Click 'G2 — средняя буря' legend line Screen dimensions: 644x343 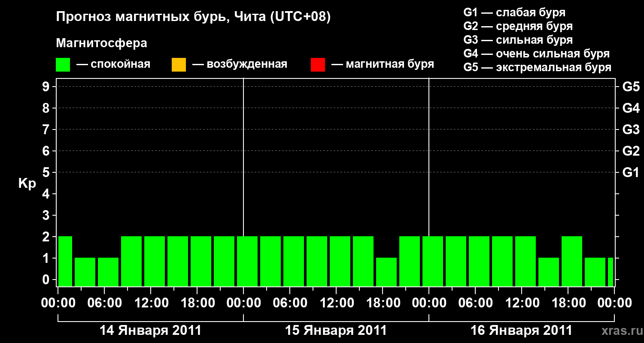[518, 26]
